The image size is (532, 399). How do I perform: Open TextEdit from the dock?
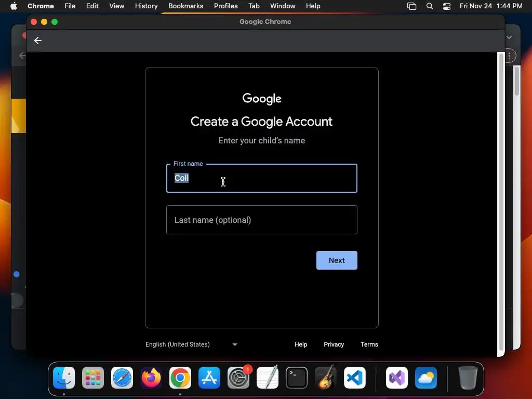pos(268,378)
